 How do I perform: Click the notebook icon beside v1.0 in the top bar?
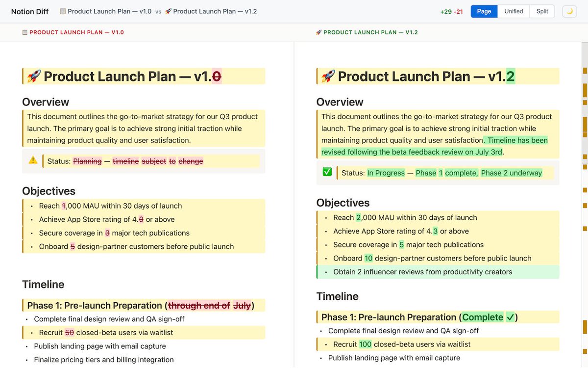coord(63,11)
